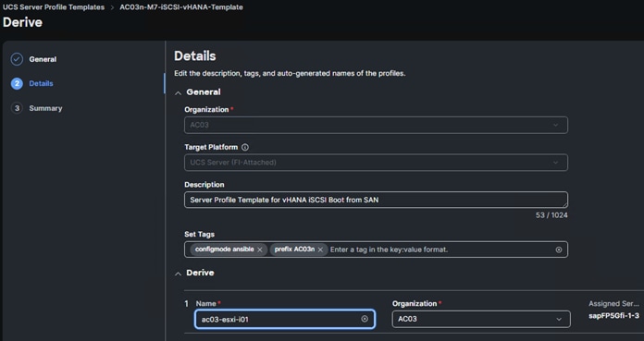Open the top Organization dropdown AC03
This screenshot has width=644, height=341.
tap(376, 125)
